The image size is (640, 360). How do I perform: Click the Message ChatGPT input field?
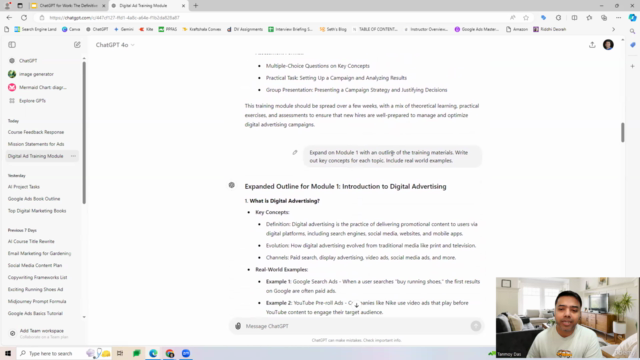pos(356,326)
